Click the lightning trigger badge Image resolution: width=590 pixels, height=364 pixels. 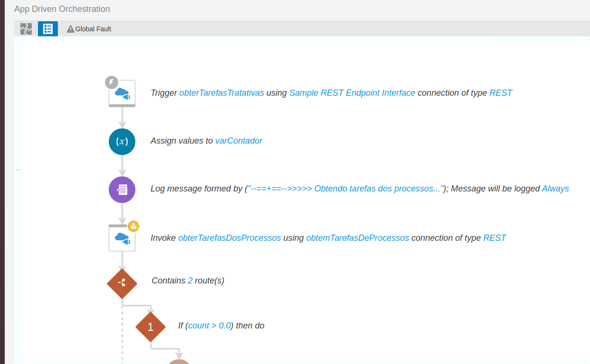pyautogui.click(x=111, y=82)
